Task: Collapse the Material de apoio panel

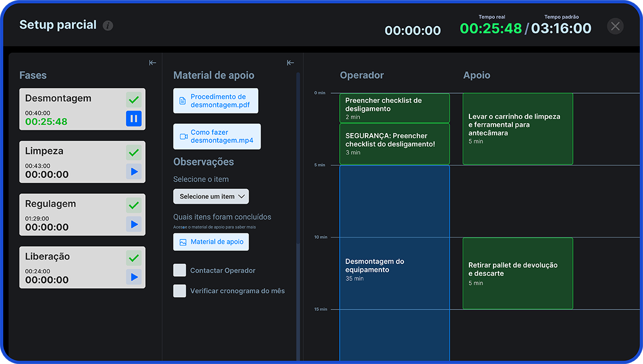Action: (x=290, y=63)
